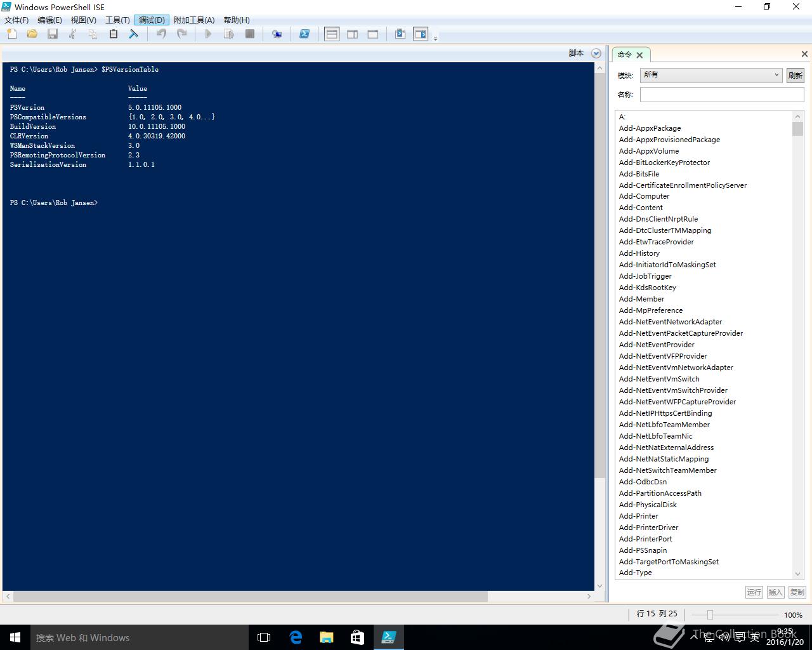Screen dimensions: 812x650
Task: Select Add-Computer in command list
Action: 644,196
